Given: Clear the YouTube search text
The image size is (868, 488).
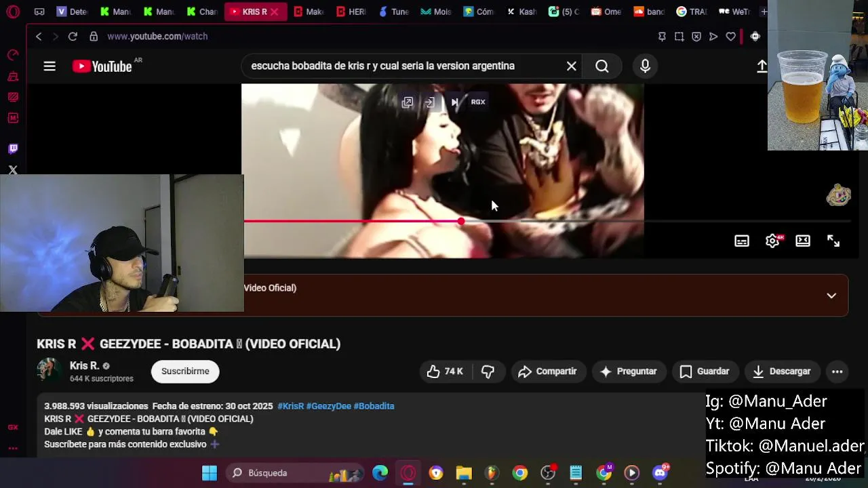Looking at the screenshot, I should [572, 66].
